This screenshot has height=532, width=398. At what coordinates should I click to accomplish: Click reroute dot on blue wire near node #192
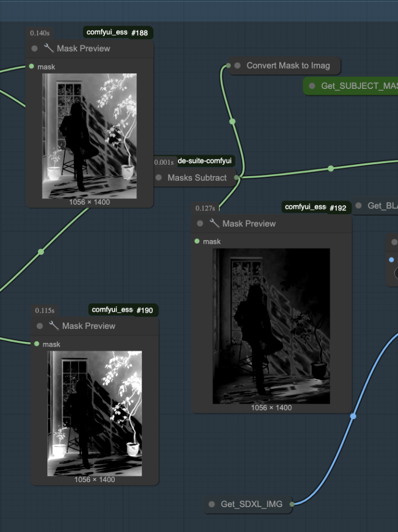click(x=353, y=416)
